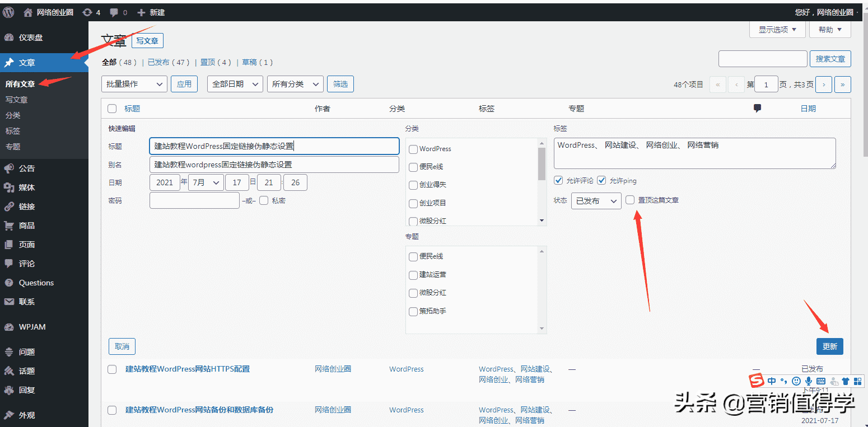Expand the 帮助 help panel
This screenshot has width=868, height=427.
[x=830, y=30]
